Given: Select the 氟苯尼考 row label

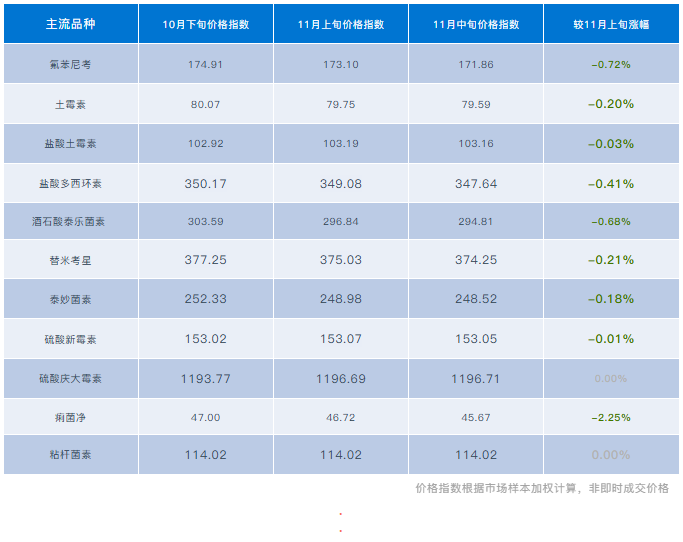Looking at the screenshot, I should [69, 64].
